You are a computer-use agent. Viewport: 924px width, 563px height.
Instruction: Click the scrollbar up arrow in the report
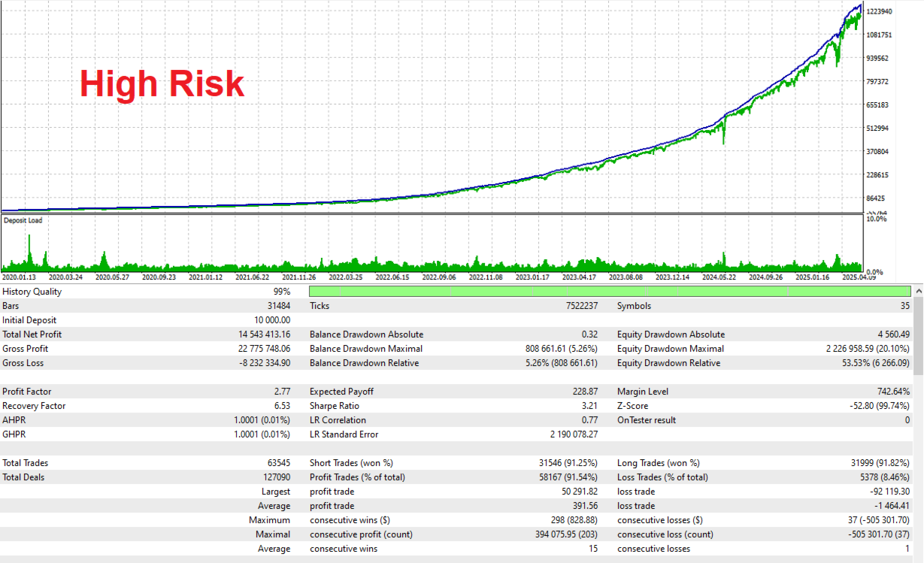coord(918,291)
